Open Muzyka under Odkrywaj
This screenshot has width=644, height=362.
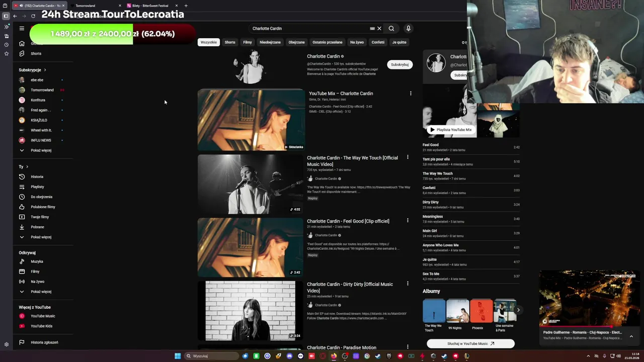coord(37,261)
